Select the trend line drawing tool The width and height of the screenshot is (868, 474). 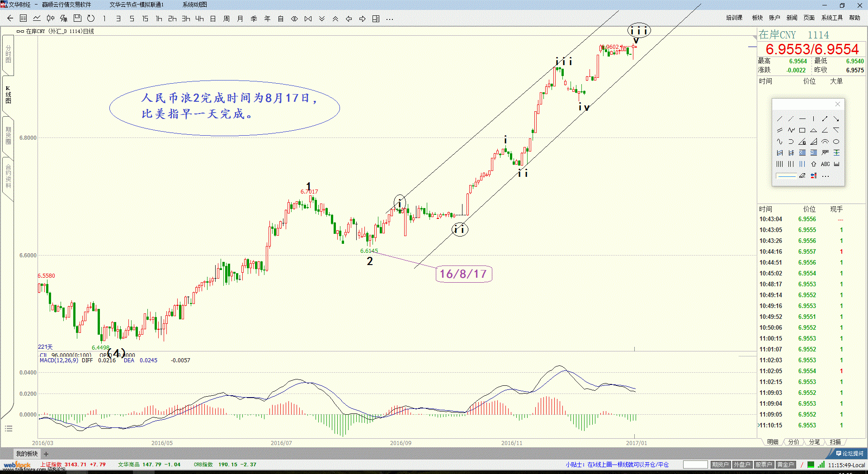point(779,119)
